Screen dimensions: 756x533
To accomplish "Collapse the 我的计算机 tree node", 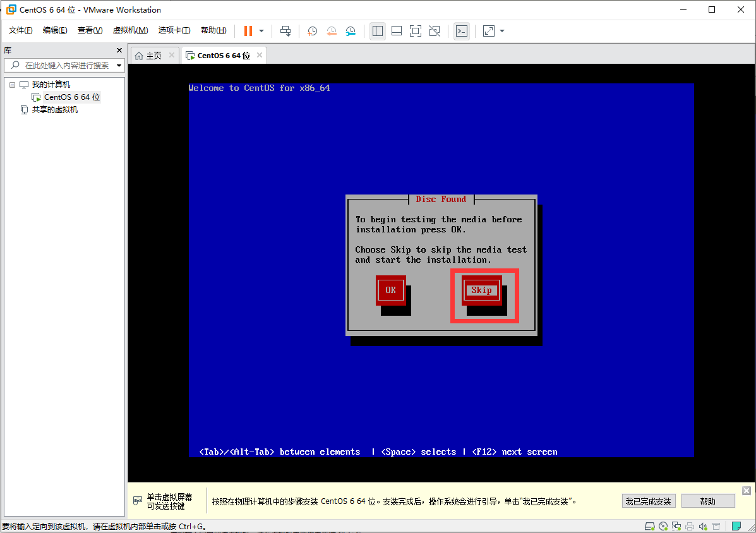I will click(13, 85).
